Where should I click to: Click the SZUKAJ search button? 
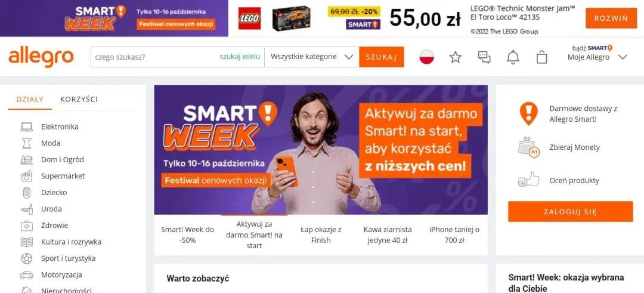[x=382, y=57]
